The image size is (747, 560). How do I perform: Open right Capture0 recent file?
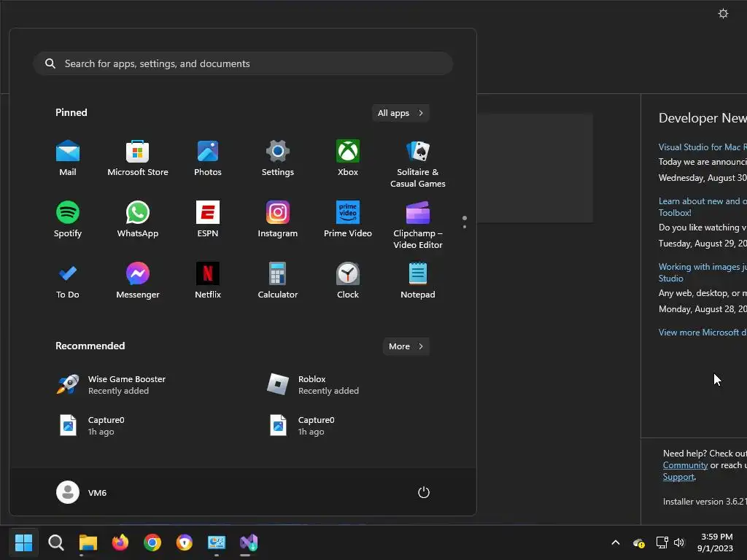(302, 426)
